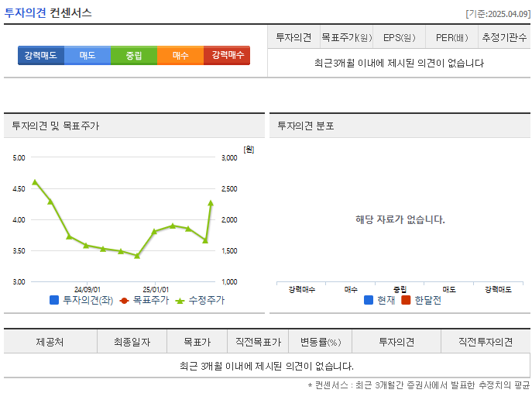Click the 투자의견 컨센서스 page title
Viewport: 532px width, 393px height.
[x=48, y=13]
